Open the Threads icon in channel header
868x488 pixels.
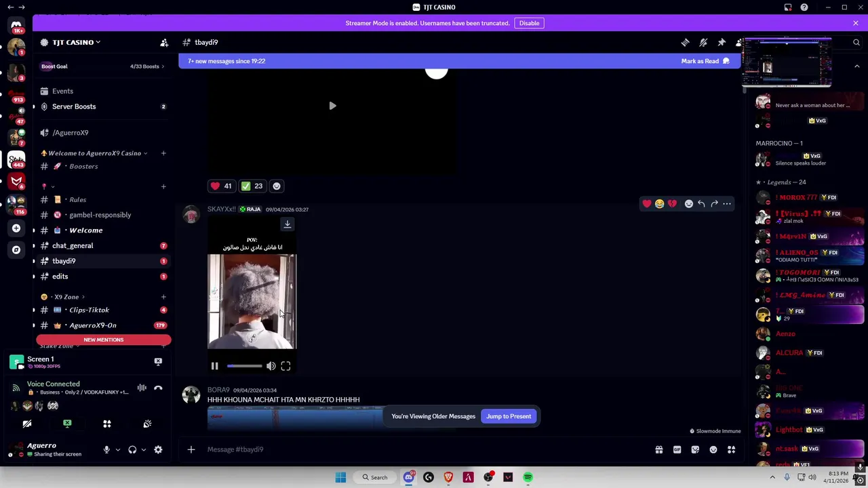click(685, 42)
